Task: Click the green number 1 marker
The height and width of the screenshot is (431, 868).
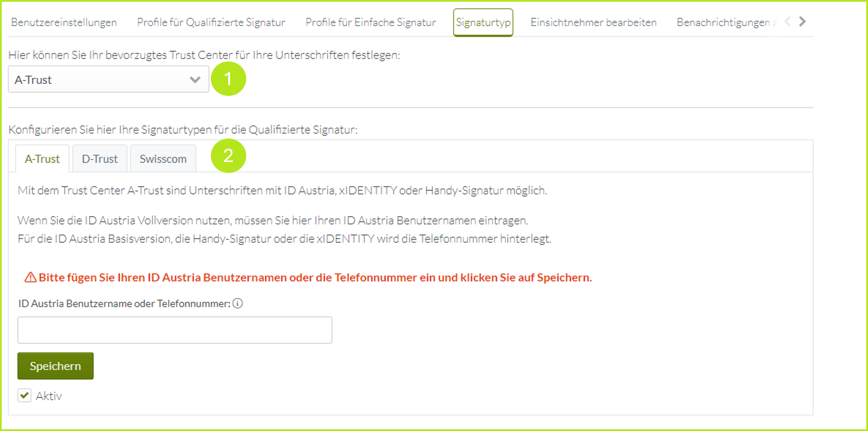Action: click(228, 79)
